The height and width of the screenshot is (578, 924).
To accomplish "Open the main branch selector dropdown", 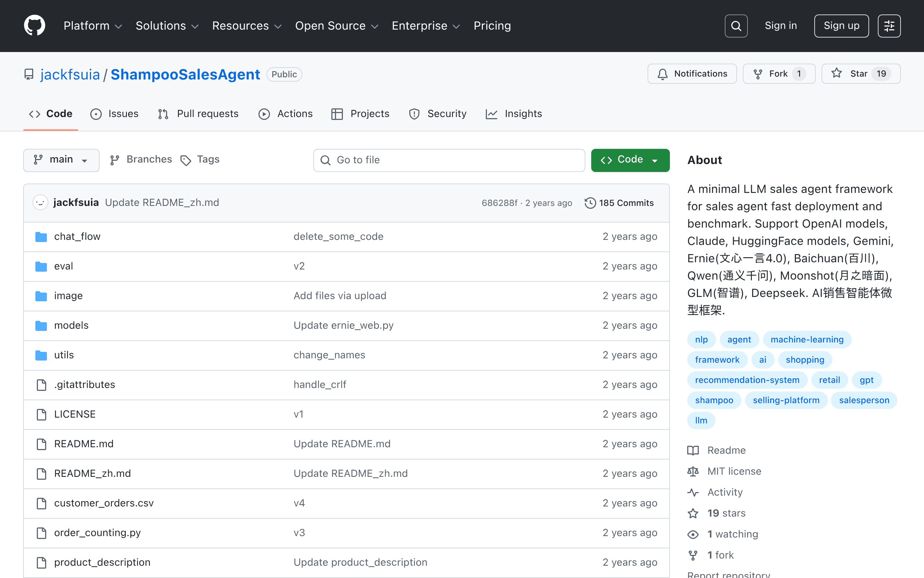I will (x=61, y=160).
